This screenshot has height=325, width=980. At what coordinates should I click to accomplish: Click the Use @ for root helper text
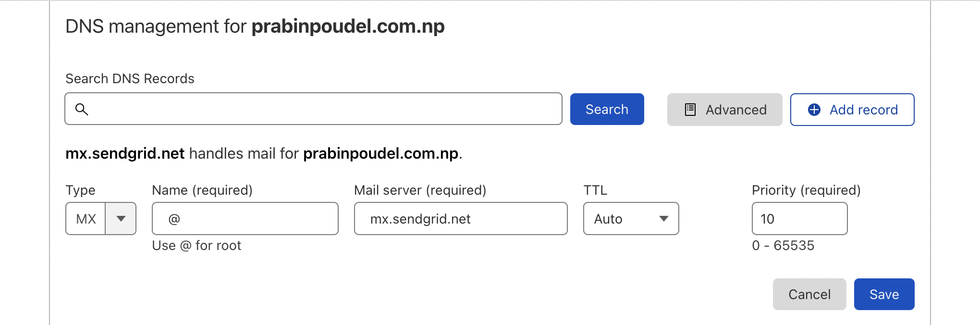point(196,245)
